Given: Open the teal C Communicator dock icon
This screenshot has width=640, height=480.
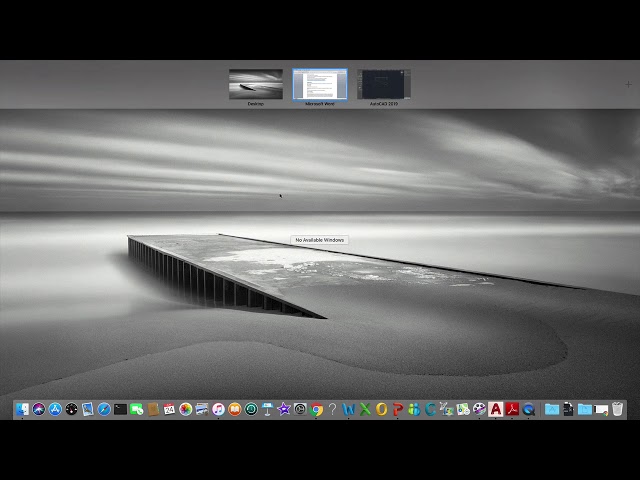Looking at the screenshot, I should tap(430, 409).
